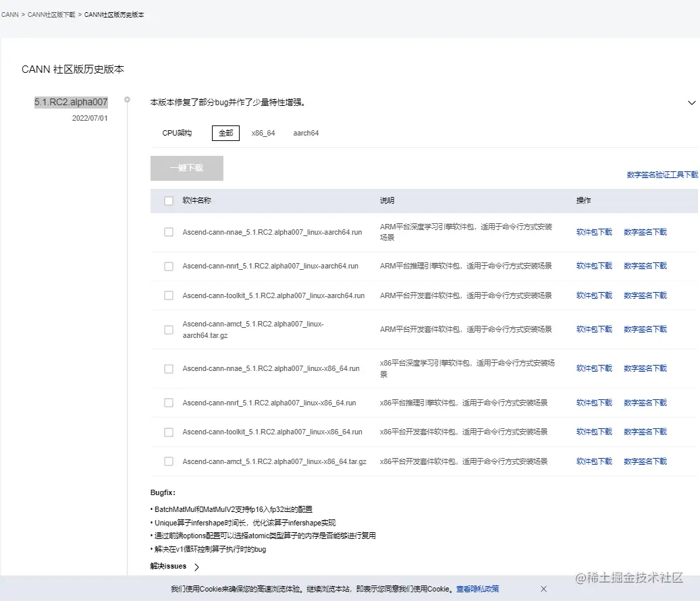
Task: Download software package for nnae x86_64
Action: pyautogui.click(x=594, y=368)
